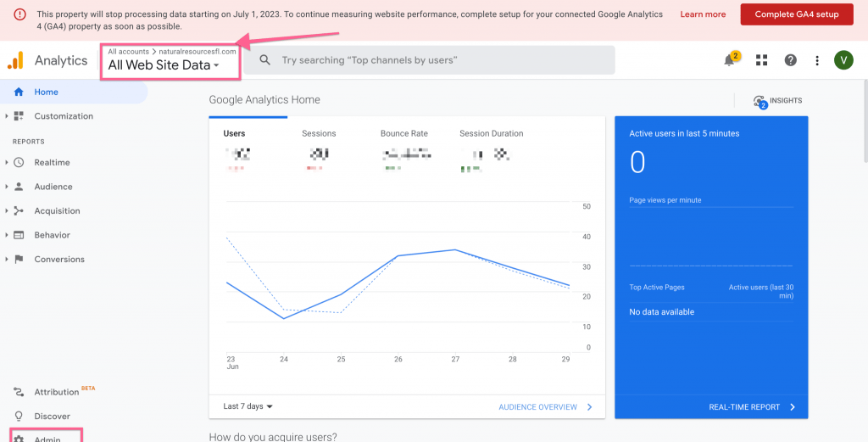Click the Behavior window icon

[19, 235]
